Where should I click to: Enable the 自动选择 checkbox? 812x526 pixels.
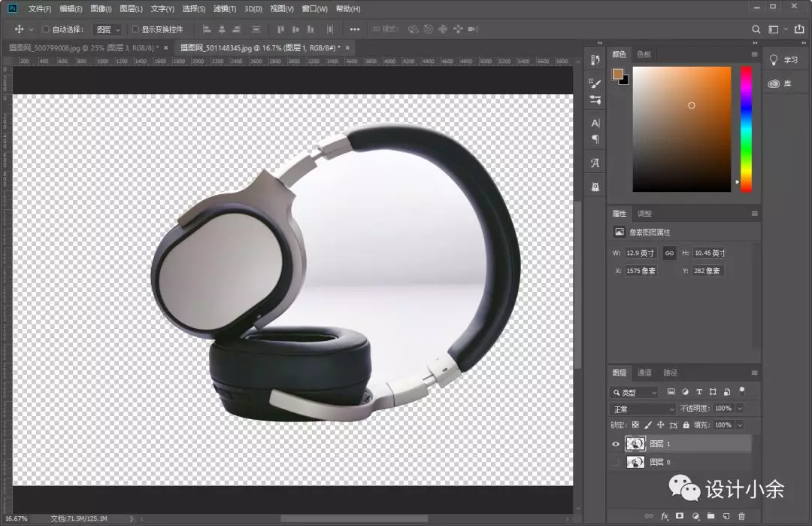[46, 29]
